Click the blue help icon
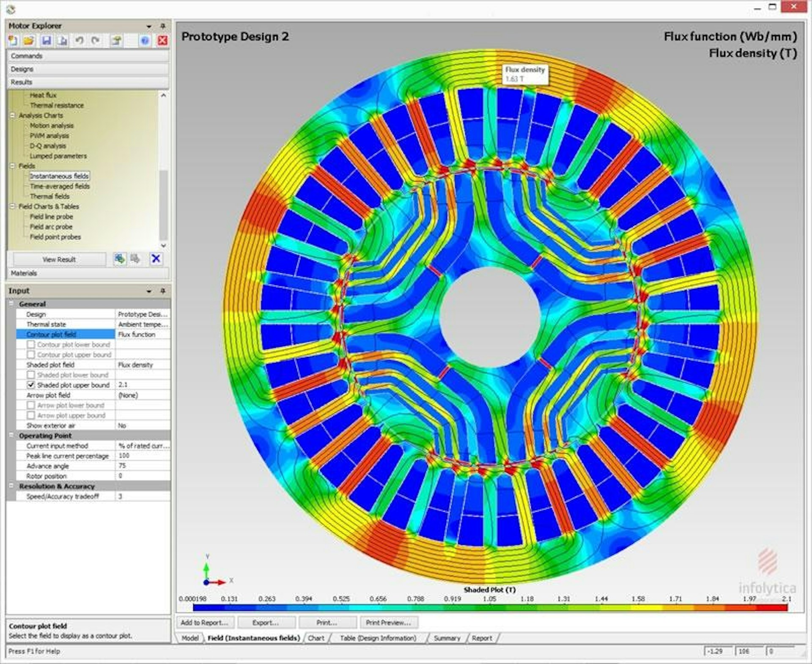The height and width of the screenshot is (664, 812). (145, 41)
